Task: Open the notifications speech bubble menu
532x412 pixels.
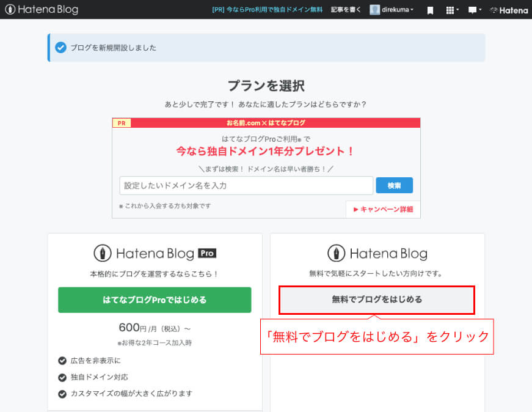Action: [x=475, y=10]
